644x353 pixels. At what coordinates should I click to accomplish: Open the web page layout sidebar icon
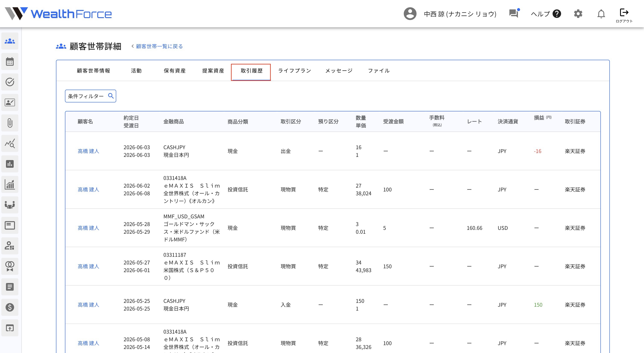coord(10,225)
